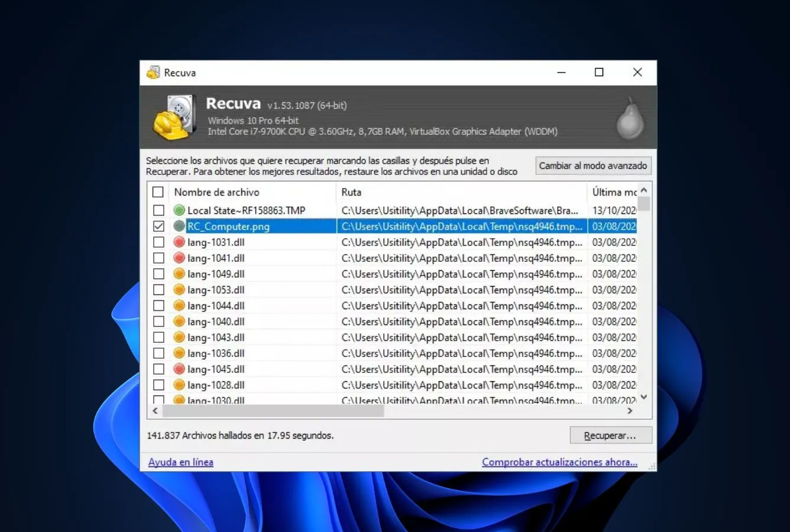Click vertical scrollbar down arrow
Screen dimensions: 790x532
(644, 397)
